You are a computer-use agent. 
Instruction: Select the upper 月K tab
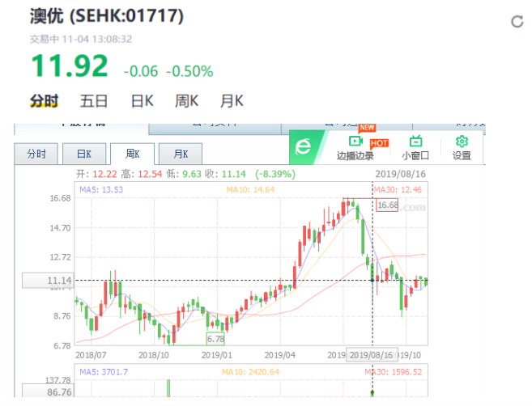point(232,101)
